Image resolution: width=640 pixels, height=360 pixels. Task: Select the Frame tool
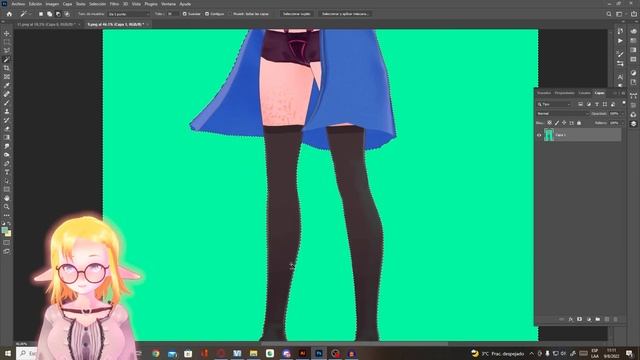pos(7,76)
